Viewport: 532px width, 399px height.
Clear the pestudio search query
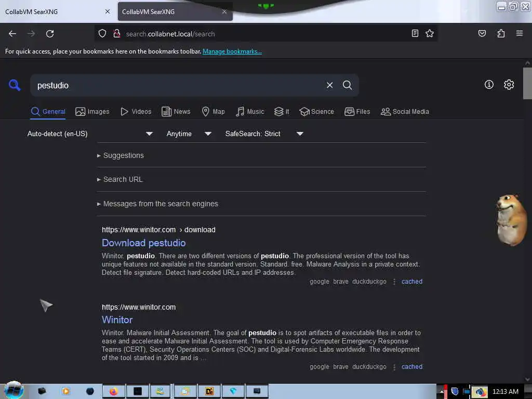(329, 85)
